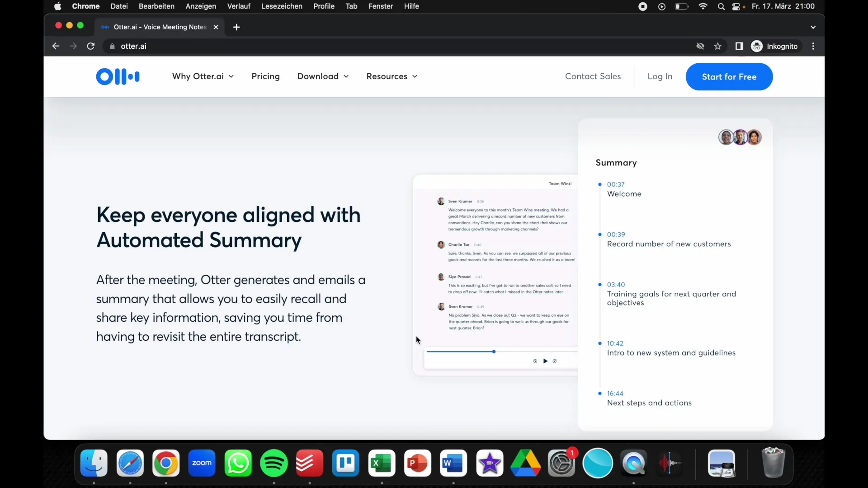868x488 pixels.
Task: Open Zoom from the Dock
Action: 202,463
